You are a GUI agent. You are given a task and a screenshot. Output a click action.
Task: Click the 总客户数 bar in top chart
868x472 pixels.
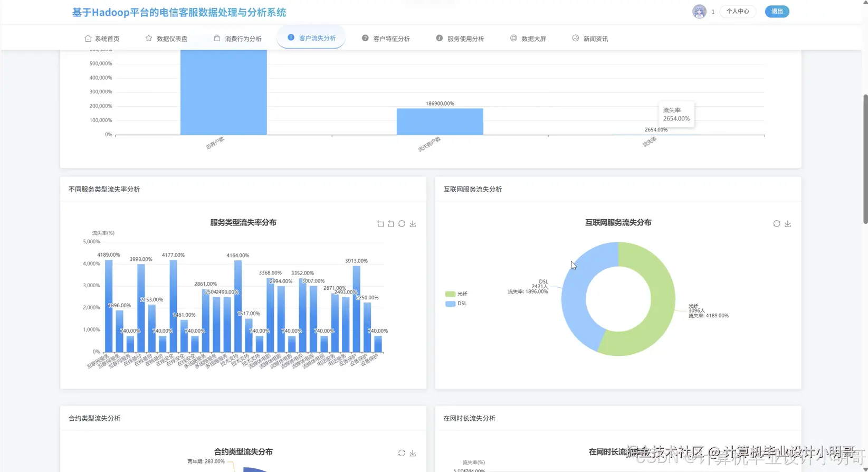point(223,92)
